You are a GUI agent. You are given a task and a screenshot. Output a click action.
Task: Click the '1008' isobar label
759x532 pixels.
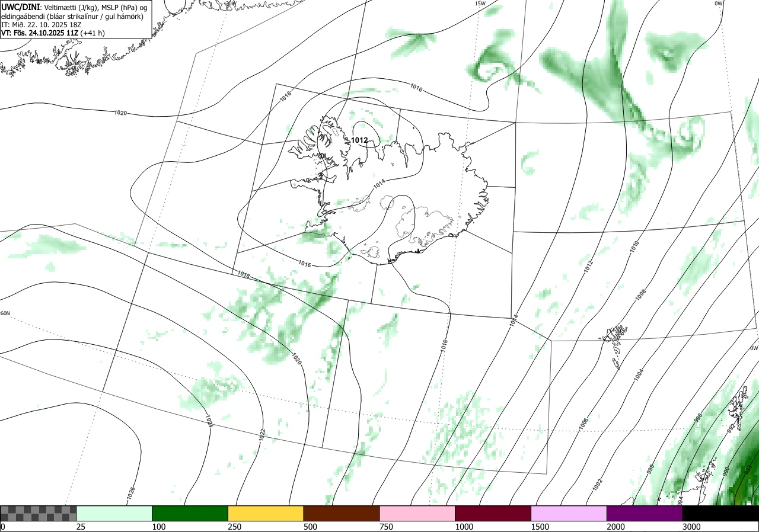pos(640,294)
